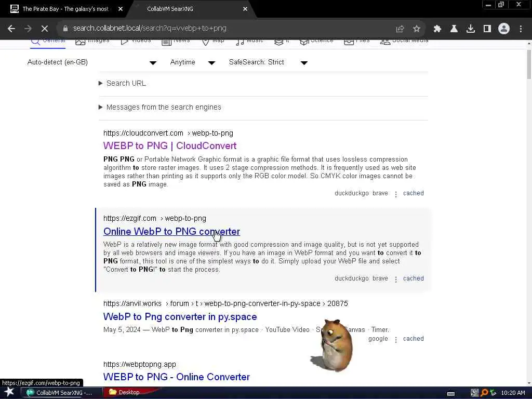This screenshot has width=532, height=399.
Task: Open WEBP to PNG - Online Converter link
Action: 177,377
